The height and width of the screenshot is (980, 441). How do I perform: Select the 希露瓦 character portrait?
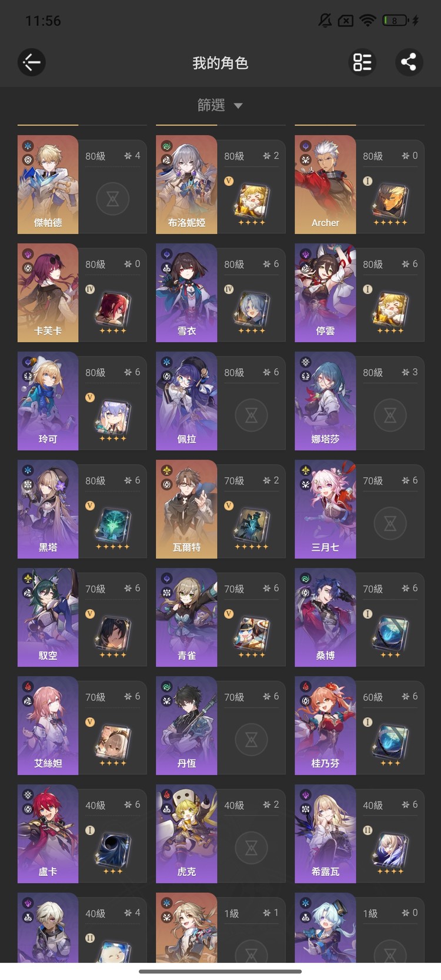pos(325,834)
